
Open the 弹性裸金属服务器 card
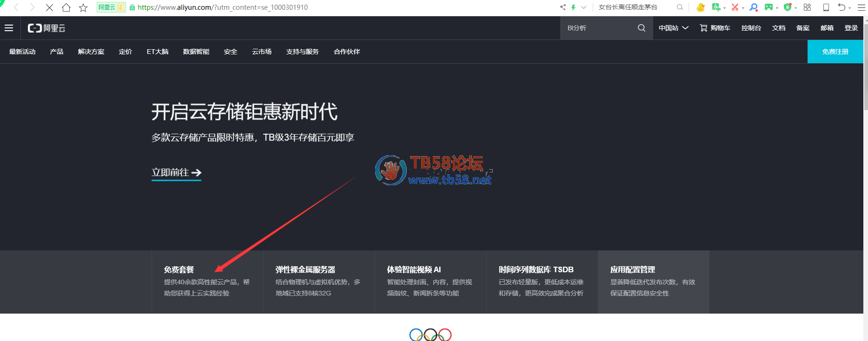point(319,282)
